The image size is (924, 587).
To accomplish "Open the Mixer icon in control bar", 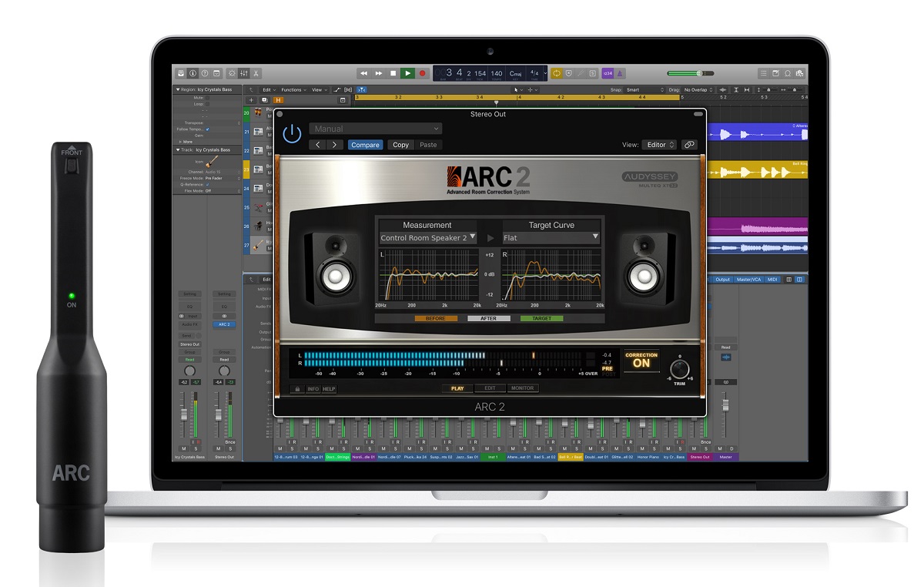I will click(243, 73).
